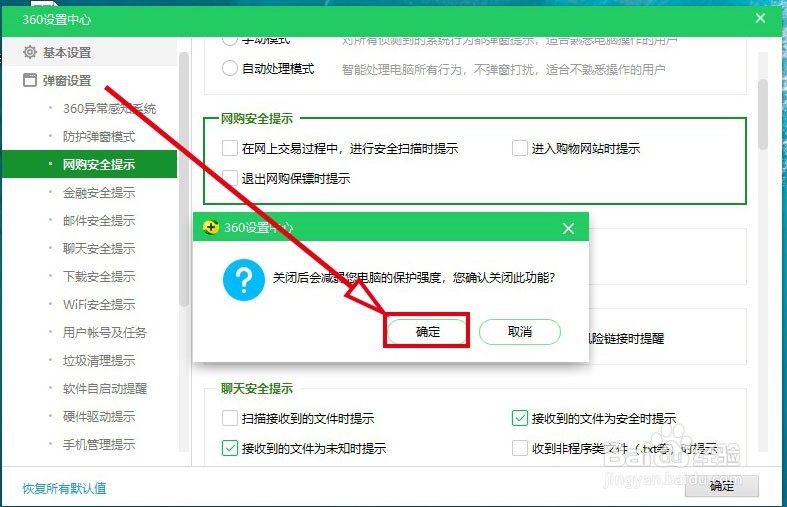
Task: Click the blue question mark icon in dialog
Action: (x=243, y=280)
